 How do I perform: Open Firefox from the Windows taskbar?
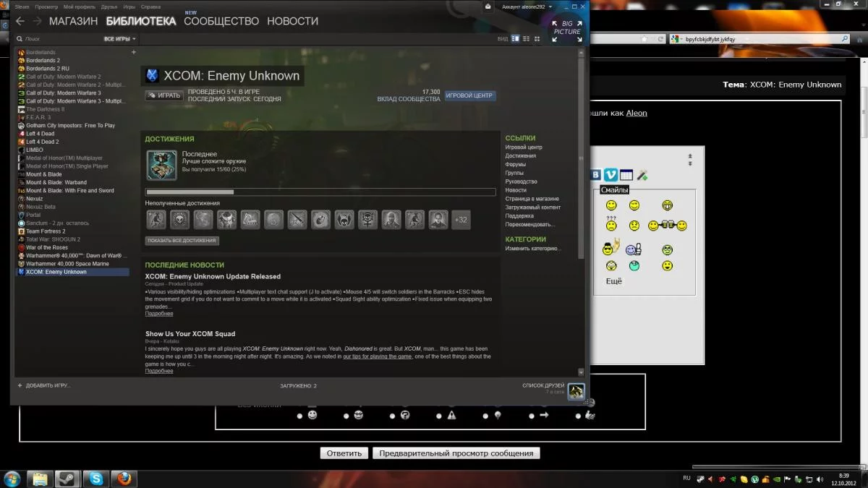tap(124, 479)
